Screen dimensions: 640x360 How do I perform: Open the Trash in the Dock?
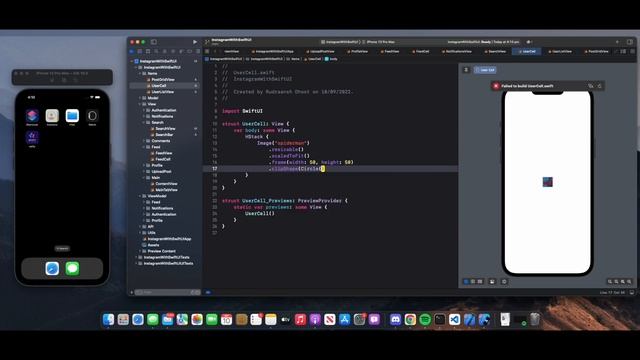pos(534,320)
